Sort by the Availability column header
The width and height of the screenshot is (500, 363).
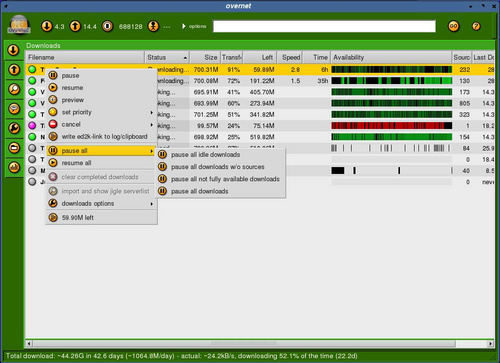pos(391,57)
